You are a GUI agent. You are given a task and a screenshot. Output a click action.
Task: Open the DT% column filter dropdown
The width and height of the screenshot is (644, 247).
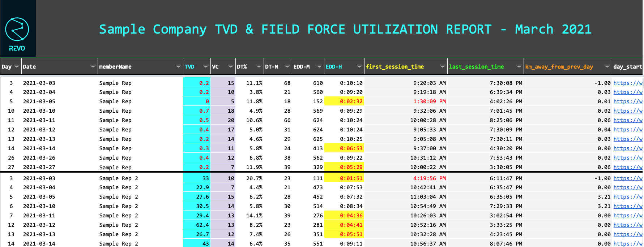tap(259, 66)
